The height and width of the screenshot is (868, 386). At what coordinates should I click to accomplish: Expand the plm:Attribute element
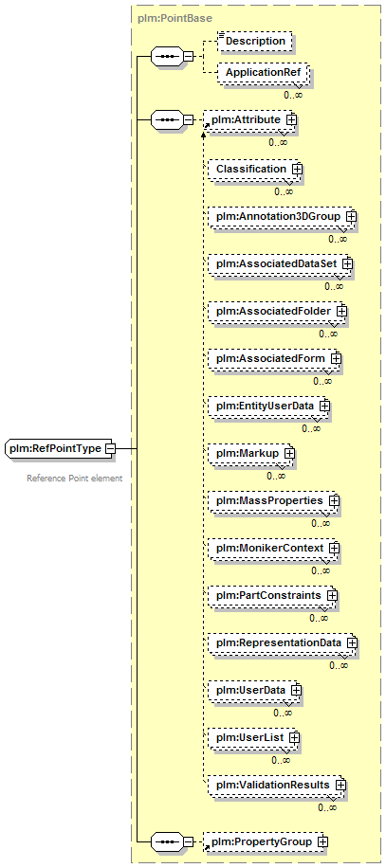292,119
